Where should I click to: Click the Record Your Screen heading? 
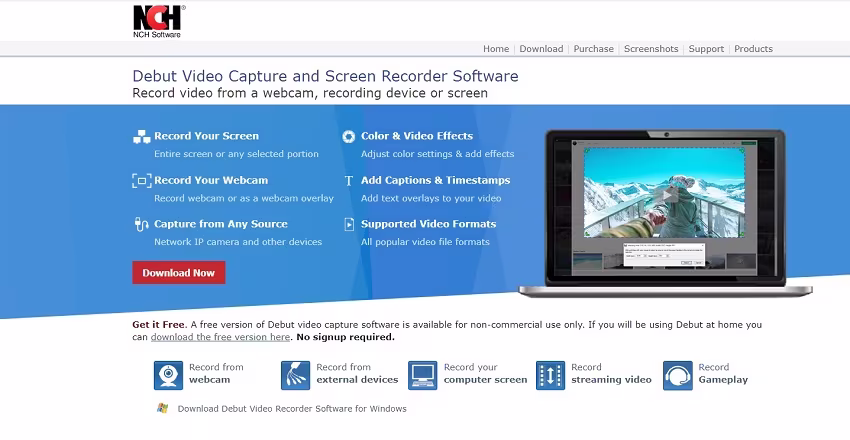pyautogui.click(x=207, y=136)
